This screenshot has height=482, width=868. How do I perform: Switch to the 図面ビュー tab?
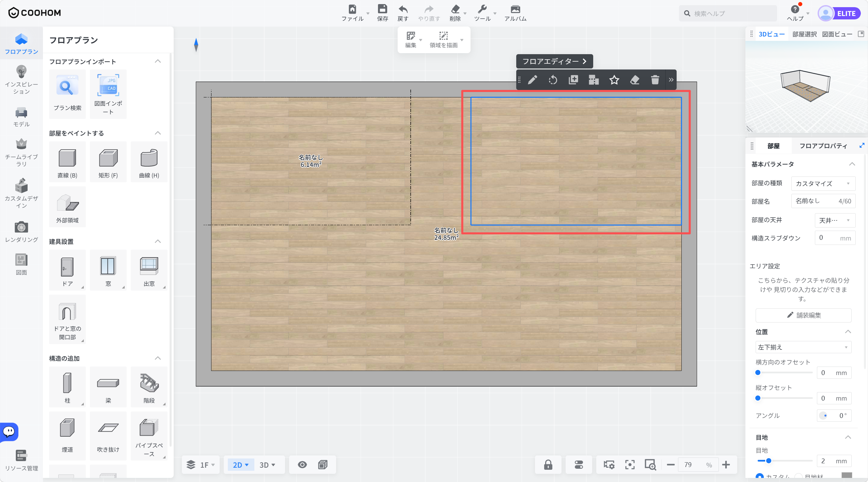pos(837,34)
